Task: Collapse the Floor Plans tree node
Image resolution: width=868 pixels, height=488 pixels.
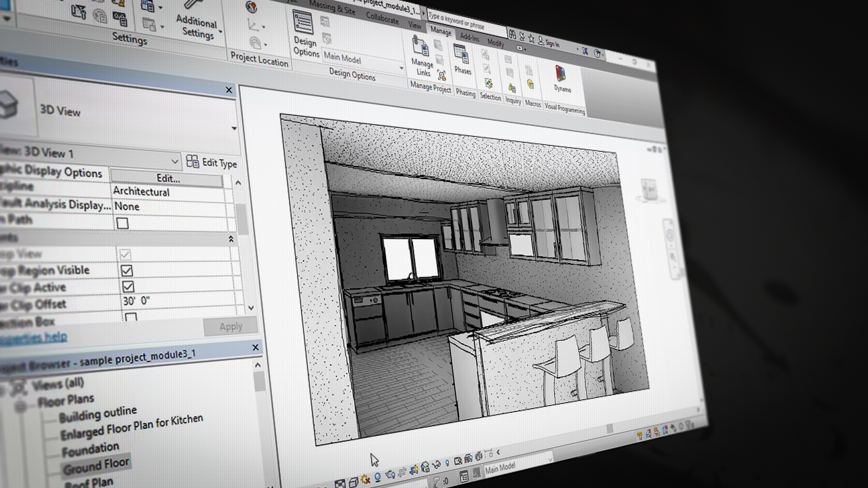Action: pyautogui.click(x=22, y=406)
